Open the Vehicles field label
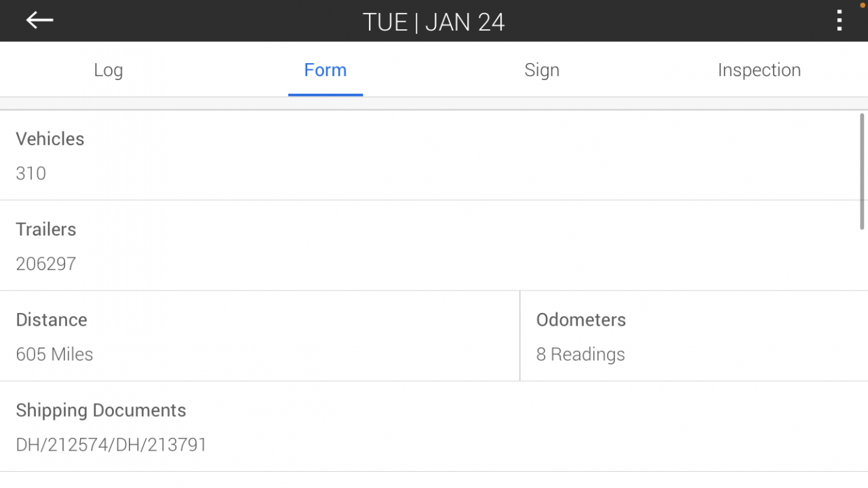The height and width of the screenshot is (488, 868). (x=50, y=139)
